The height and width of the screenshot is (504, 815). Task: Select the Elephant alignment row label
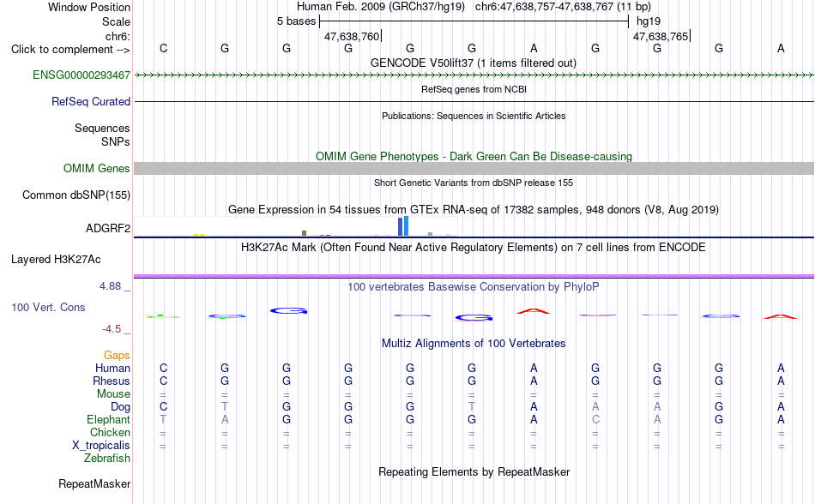108,420
